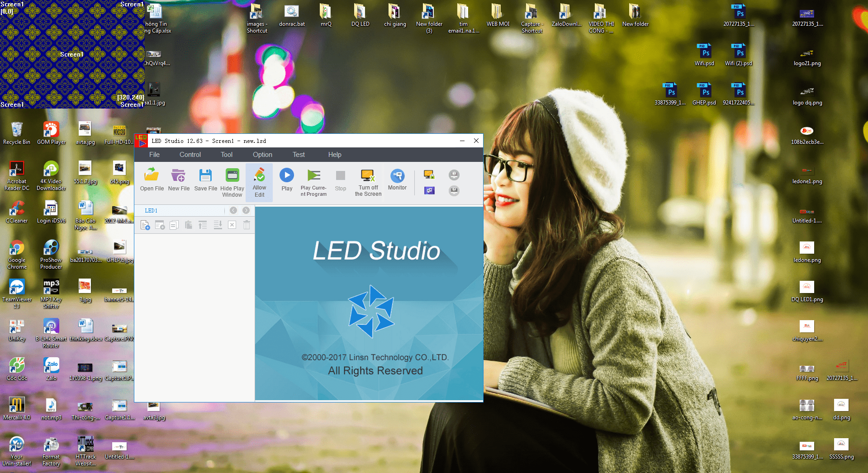868x473 pixels.
Task: Click the locked screen monitor icon
Action: (429, 175)
